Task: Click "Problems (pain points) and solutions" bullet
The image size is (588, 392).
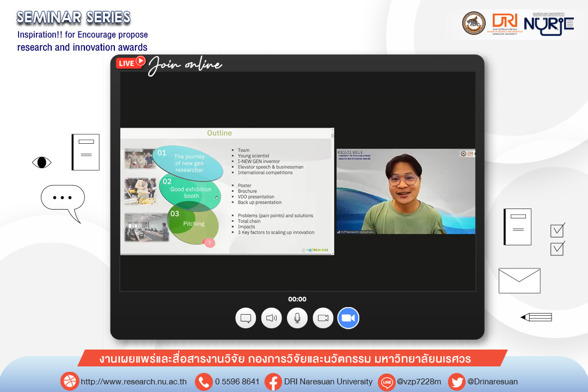Action: 275,215
